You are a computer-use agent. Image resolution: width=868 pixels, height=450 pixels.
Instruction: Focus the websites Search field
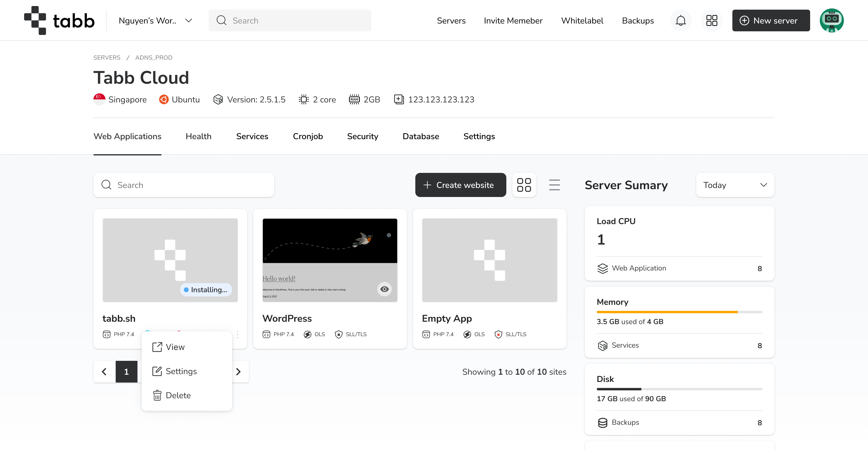coord(184,185)
